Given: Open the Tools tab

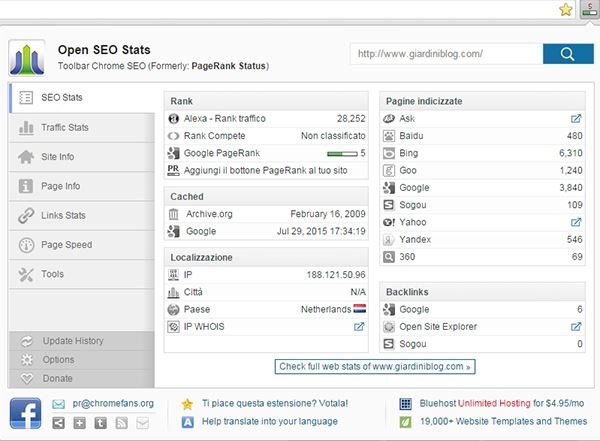Looking at the screenshot, I should [82, 274].
